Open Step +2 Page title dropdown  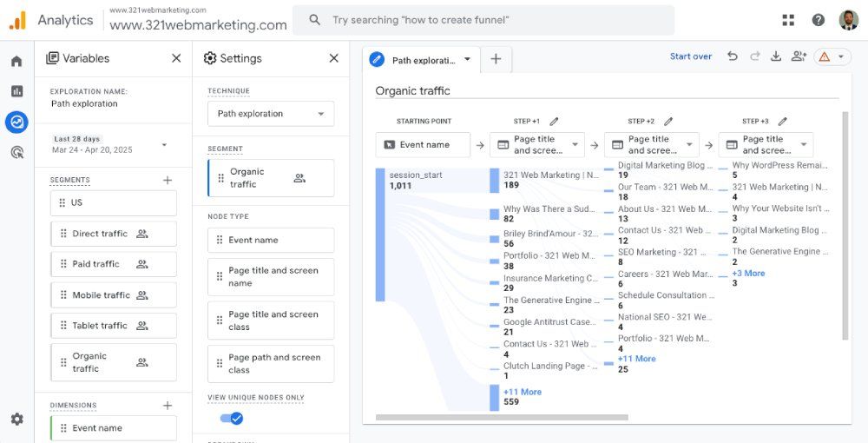click(x=652, y=144)
